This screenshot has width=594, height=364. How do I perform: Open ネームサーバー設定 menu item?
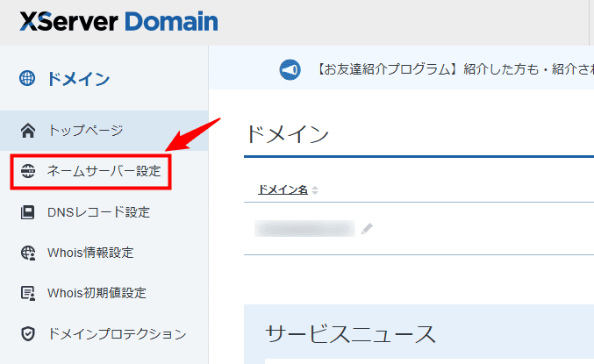click(x=104, y=171)
